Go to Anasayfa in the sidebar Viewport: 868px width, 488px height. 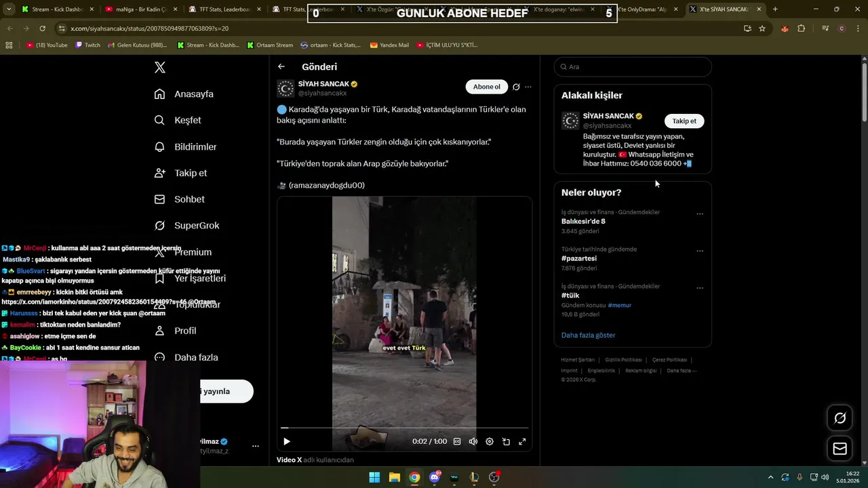click(184, 94)
